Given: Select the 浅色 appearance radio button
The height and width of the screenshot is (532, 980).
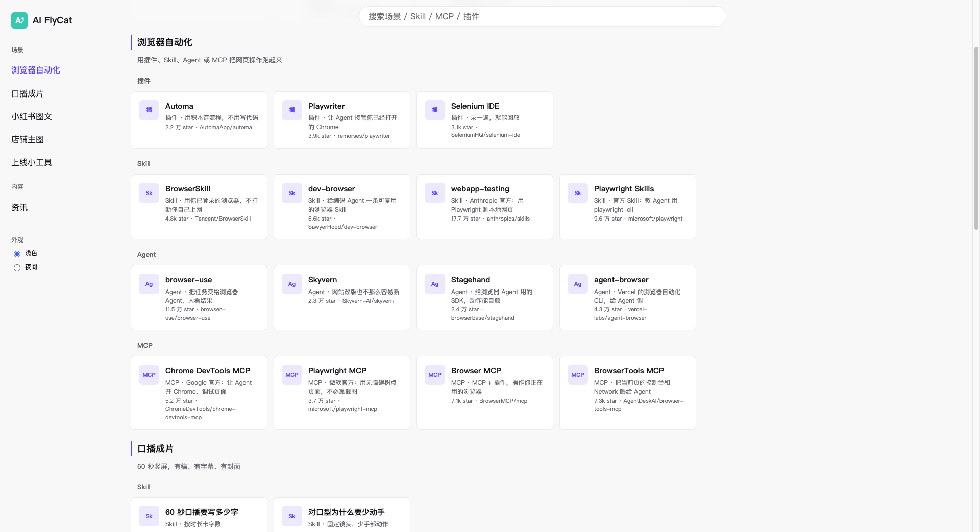Looking at the screenshot, I should click(x=17, y=254).
